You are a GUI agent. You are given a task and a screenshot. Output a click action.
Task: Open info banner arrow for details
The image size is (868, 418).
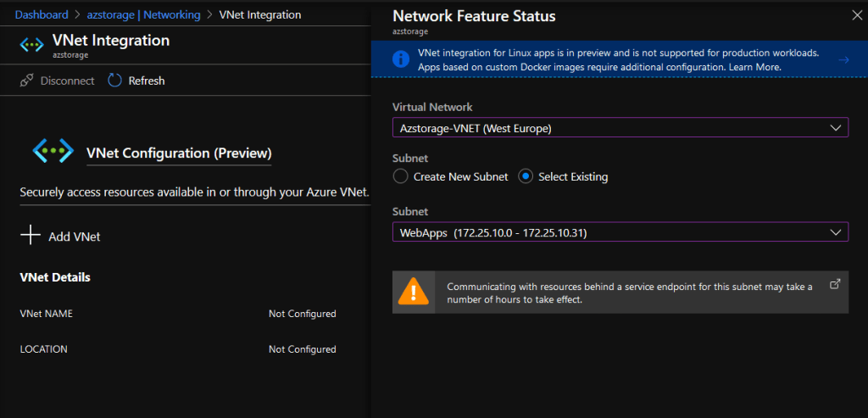pos(844,59)
